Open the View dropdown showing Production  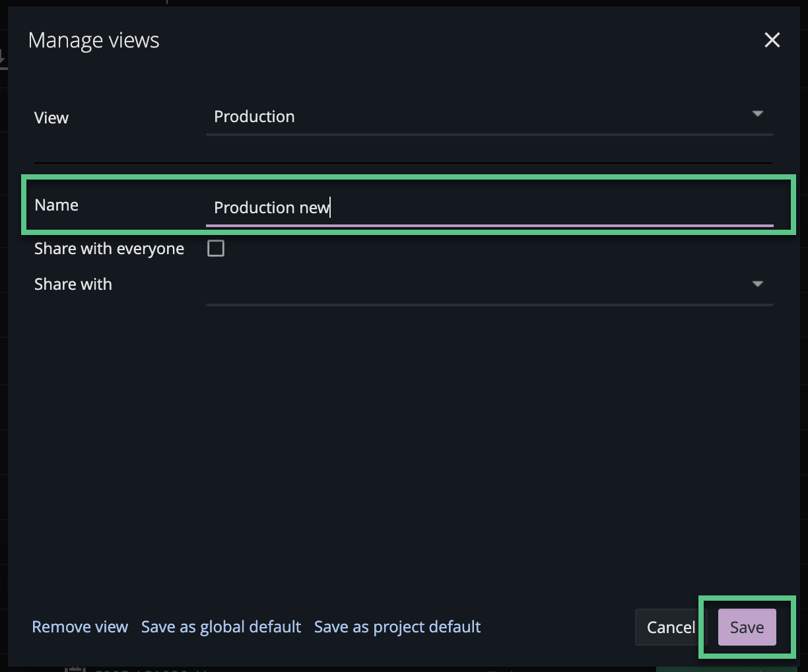click(x=490, y=116)
